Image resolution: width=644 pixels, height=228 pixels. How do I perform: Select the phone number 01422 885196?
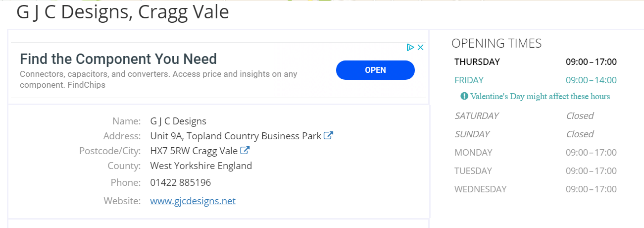click(181, 182)
